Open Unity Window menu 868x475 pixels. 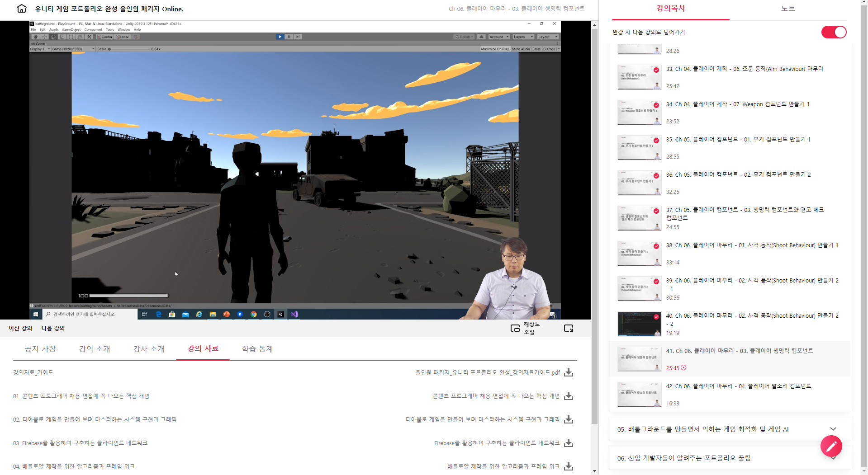tap(123, 30)
